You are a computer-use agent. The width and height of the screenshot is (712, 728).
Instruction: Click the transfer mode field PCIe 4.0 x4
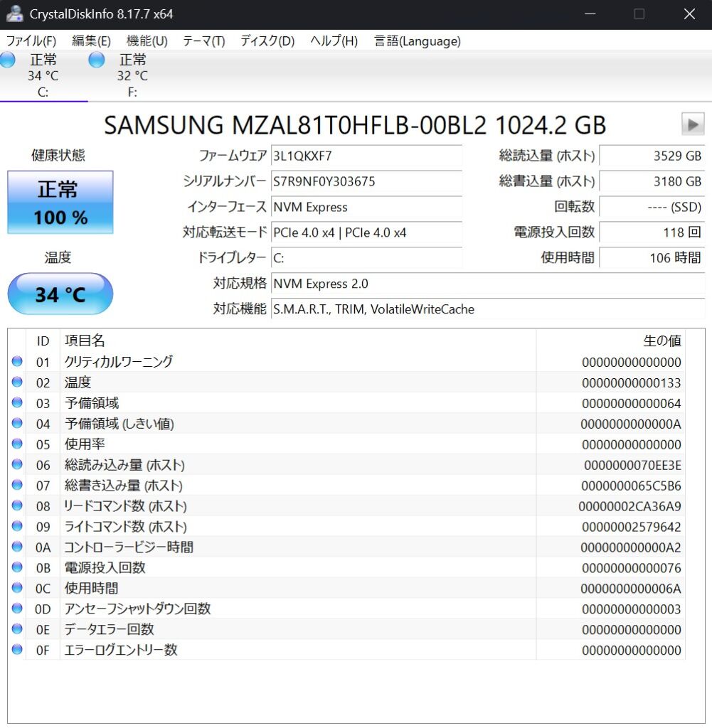(366, 232)
